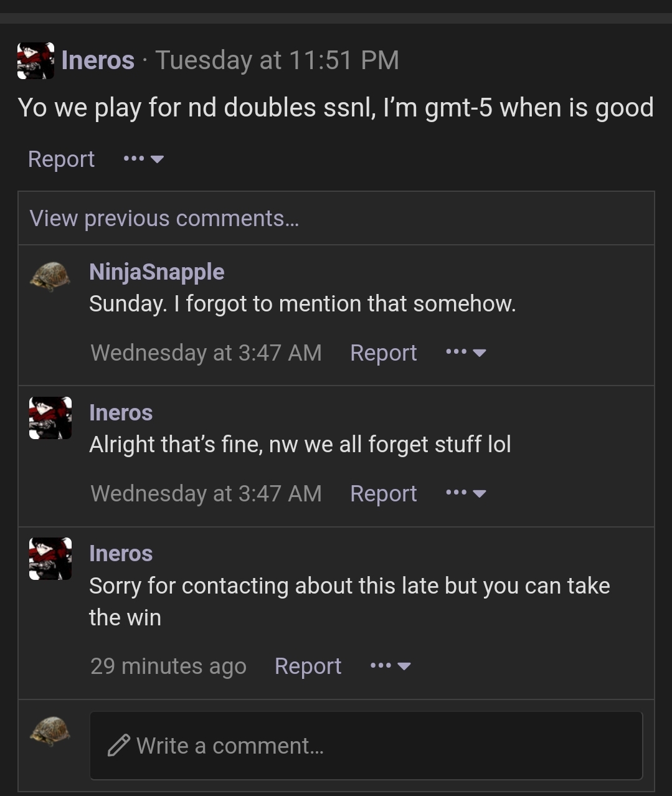Report the main profile post
The width and height of the screenshot is (672, 796).
pos(61,159)
